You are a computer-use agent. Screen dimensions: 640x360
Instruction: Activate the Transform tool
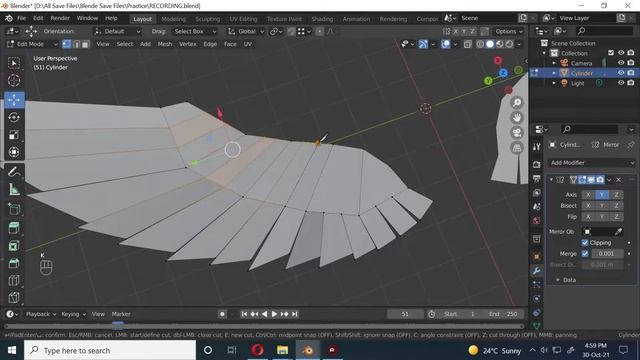pos(14,152)
